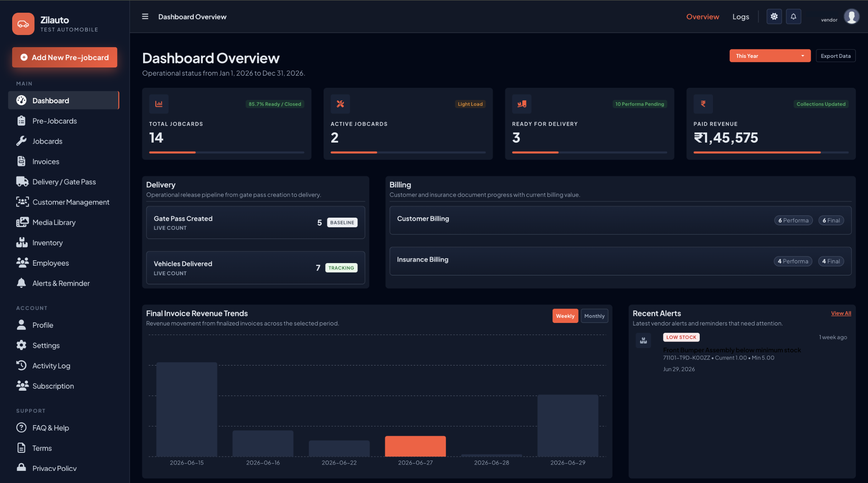Screen dimensions: 868x483
Task: Open the This Year period dropdown
Action: [x=770, y=56]
